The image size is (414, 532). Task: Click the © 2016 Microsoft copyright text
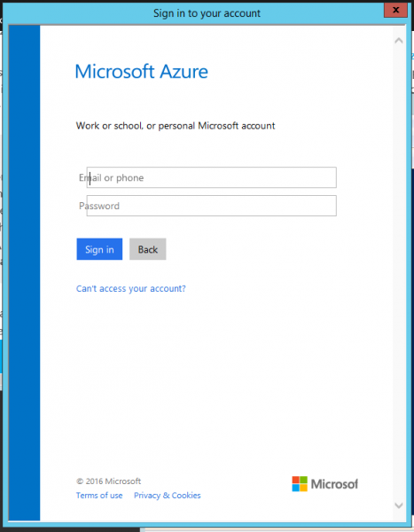(x=108, y=481)
